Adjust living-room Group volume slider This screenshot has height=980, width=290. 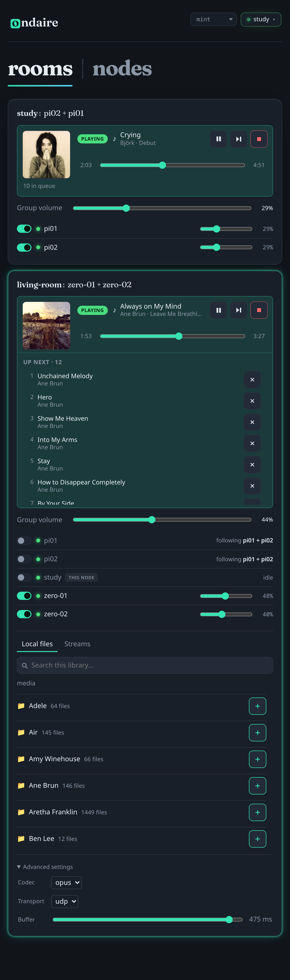point(162,520)
